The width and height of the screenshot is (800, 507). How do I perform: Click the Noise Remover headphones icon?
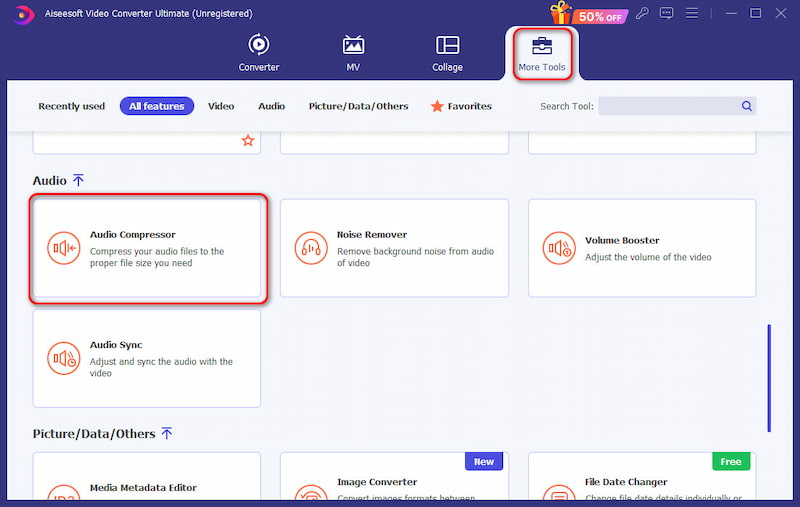[311, 248]
